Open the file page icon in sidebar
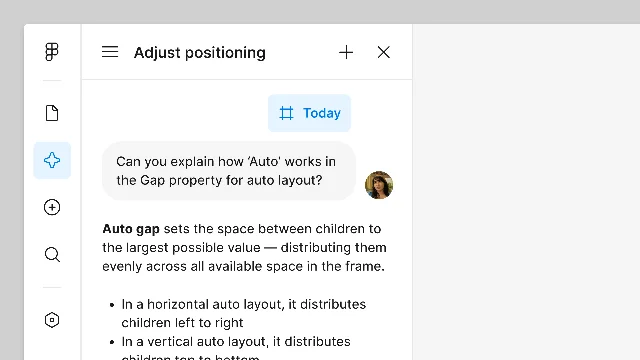Screen dimensions: 640x360 (x=52, y=113)
